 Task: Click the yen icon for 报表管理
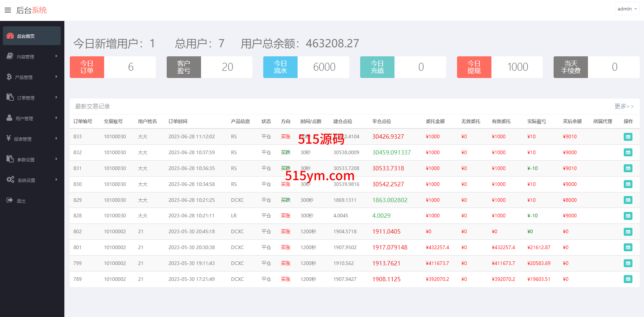pyautogui.click(x=9, y=138)
